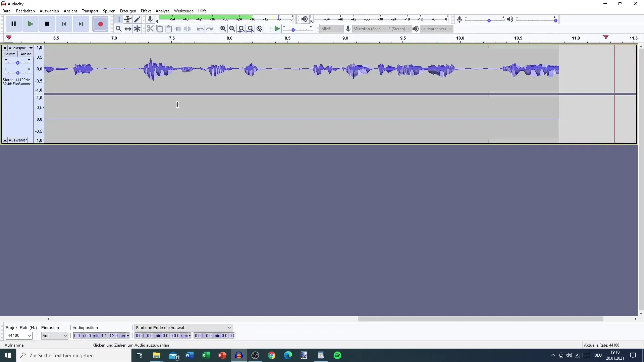Viewport: 644px width, 362px height.
Task: Open the Auswählen menu
Action: point(49,11)
